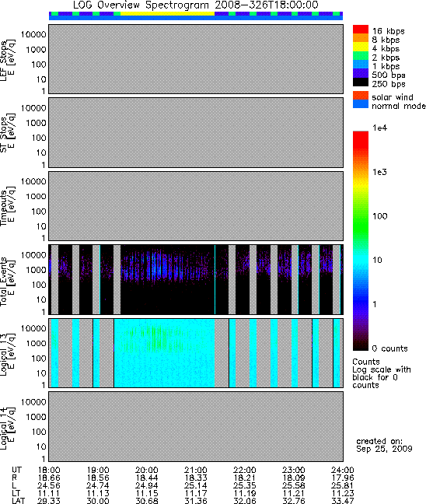Click the '19:00' UT time label
The width and height of the screenshot is (426, 504).
coord(98,471)
